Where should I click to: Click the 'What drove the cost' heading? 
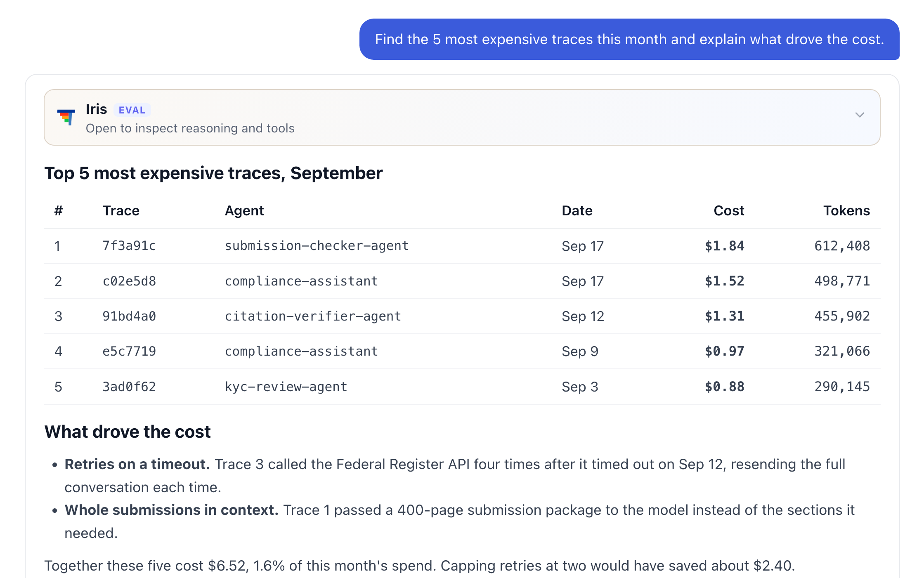(128, 432)
